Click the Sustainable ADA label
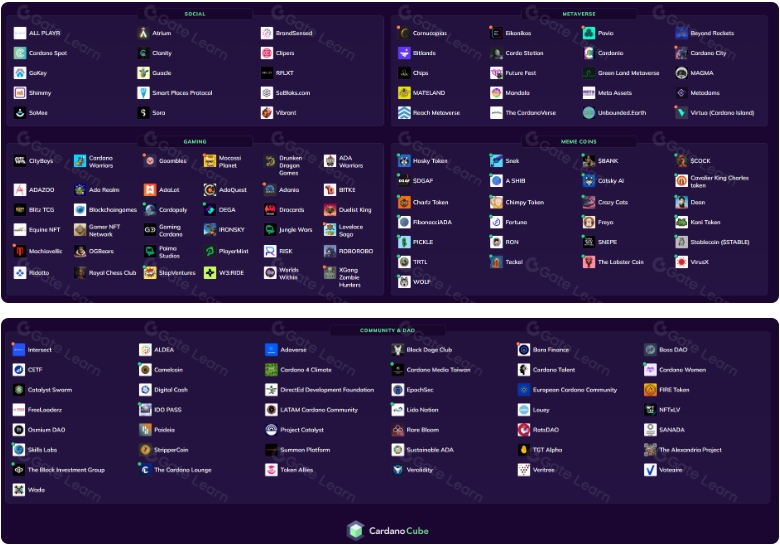This screenshot has height=545, width=780. pos(430,450)
